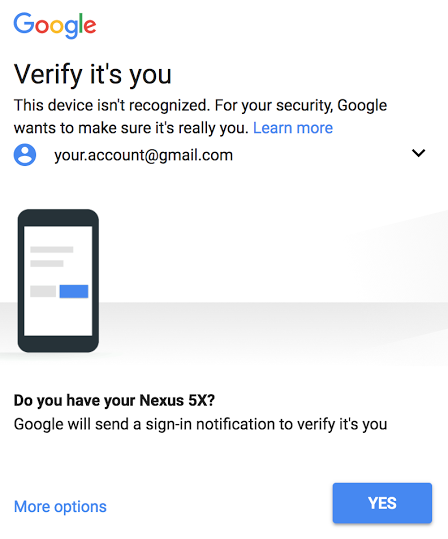Viewport: 448px width, 539px height.
Task: Click the red letter e in Google logo
Action: pos(90,26)
